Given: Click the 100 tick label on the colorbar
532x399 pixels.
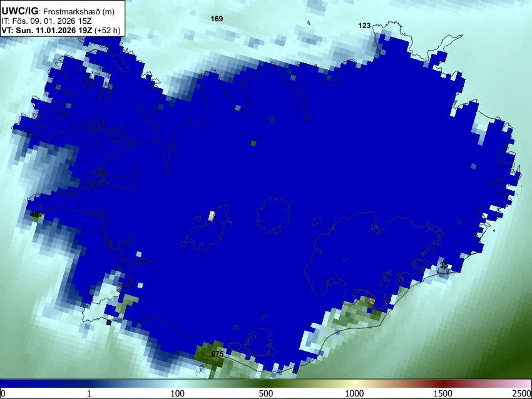Looking at the screenshot, I should pos(177,393).
